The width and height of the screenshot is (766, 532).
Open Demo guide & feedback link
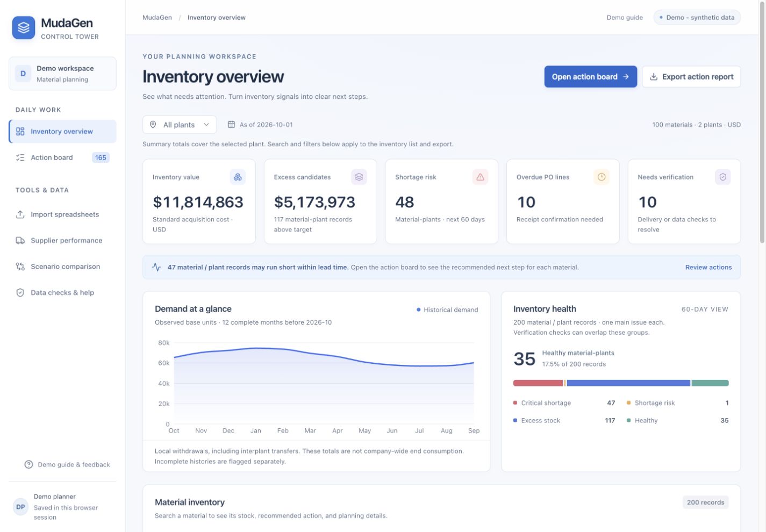67,464
